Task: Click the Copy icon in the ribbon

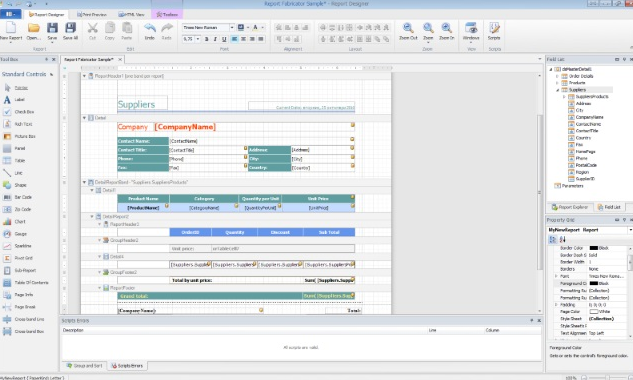Action: click(110, 27)
